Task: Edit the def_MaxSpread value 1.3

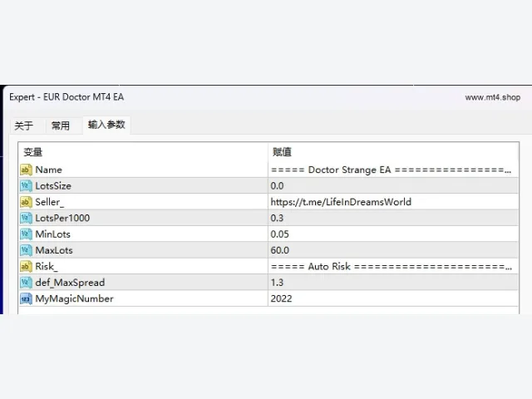Action: coord(393,283)
